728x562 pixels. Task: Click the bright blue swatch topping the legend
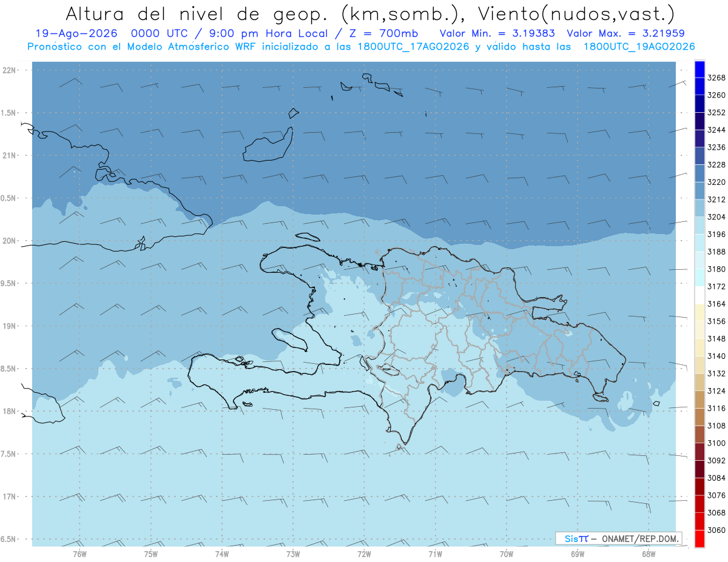[x=699, y=69]
